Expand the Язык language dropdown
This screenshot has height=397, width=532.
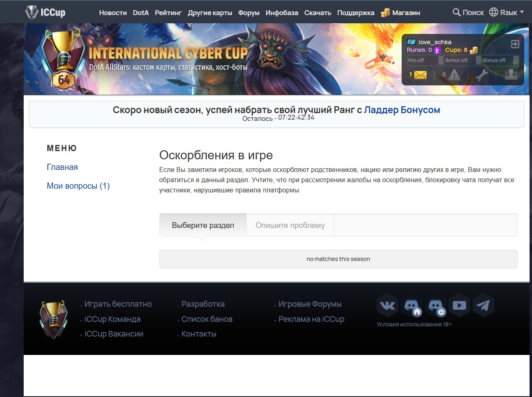pyautogui.click(x=512, y=13)
